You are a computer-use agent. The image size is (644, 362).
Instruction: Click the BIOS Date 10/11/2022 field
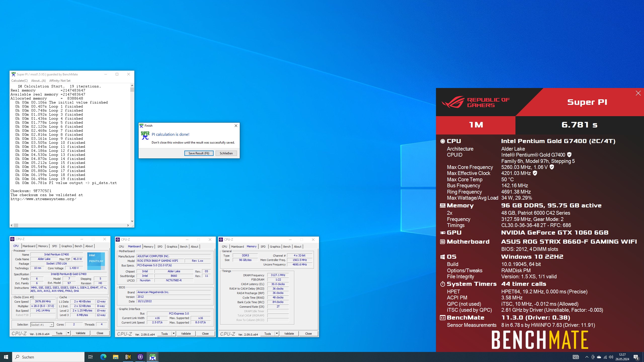(x=174, y=301)
